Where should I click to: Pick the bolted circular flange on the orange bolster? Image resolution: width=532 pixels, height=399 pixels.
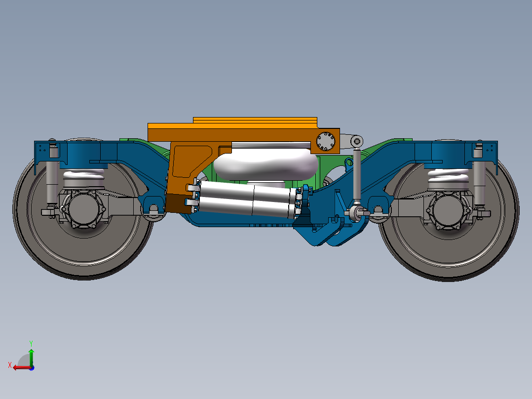pos(326,141)
